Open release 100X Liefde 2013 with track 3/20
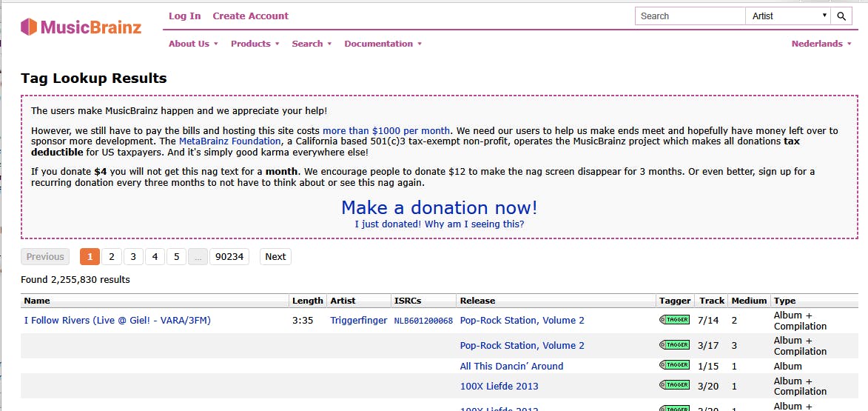868x411 pixels. click(499, 386)
